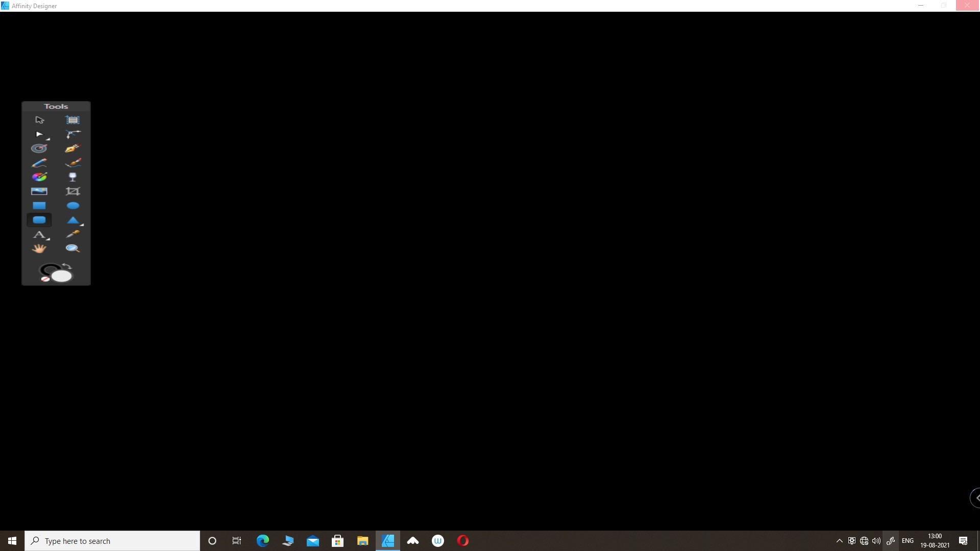Screen dimensions: 980x551
Task: Launch Opera browser from taskbar
Action: point(463,541)
